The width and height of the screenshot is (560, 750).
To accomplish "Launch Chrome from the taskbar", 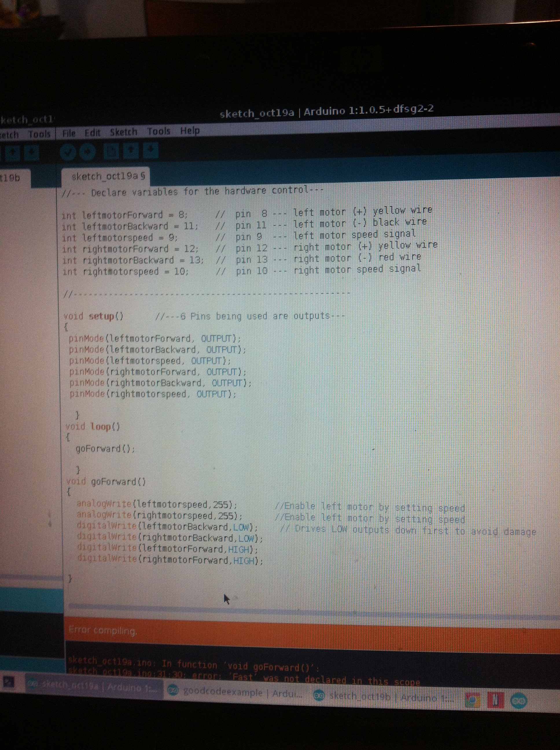I will pos(472,700).
